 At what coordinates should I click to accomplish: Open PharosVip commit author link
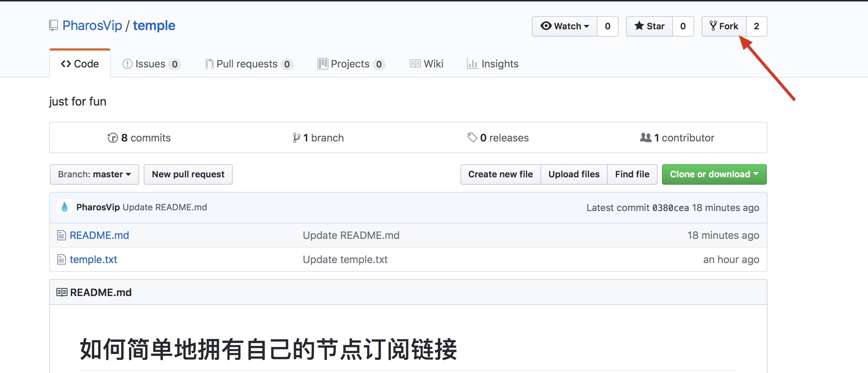[98, 207]
